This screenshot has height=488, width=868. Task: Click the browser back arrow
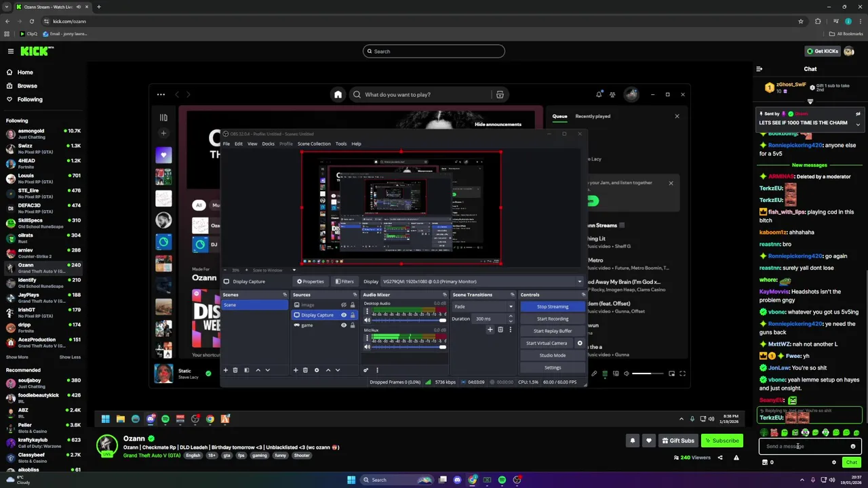pyautogui.click(x=7, y=21)
